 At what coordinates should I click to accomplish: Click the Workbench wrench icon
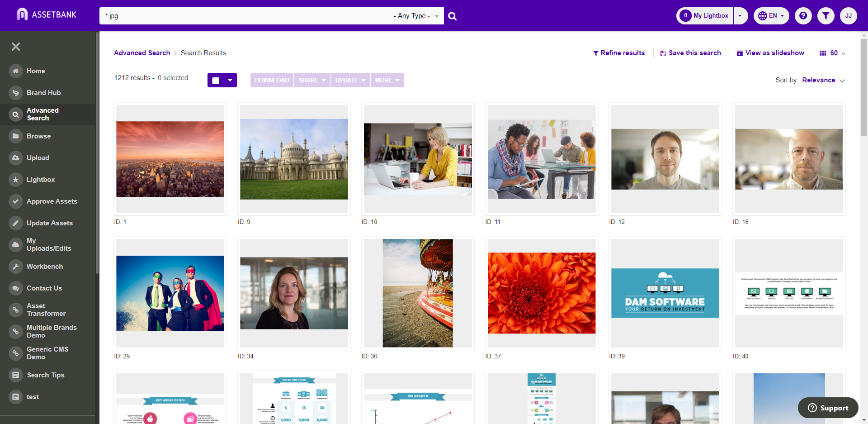pyautogui.click(x=16, y=267)
